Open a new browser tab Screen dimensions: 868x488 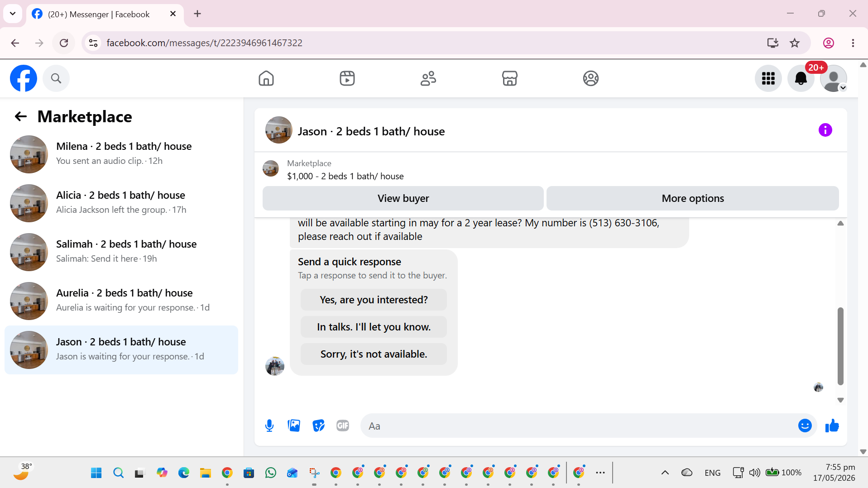click(197, 14)
